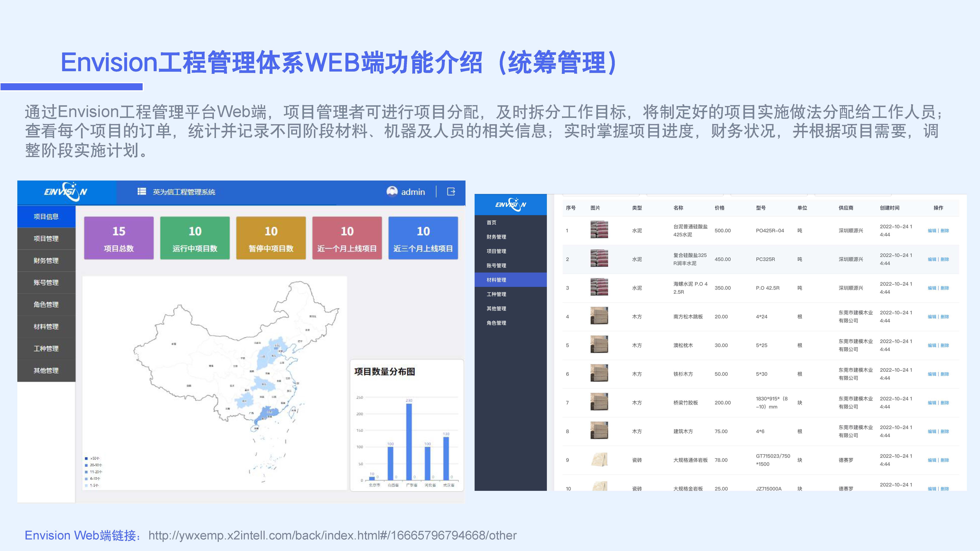This screenshot has height=551, width=980.
Task: Click the 创建时间 column header
Action: (x=890, y=208)
